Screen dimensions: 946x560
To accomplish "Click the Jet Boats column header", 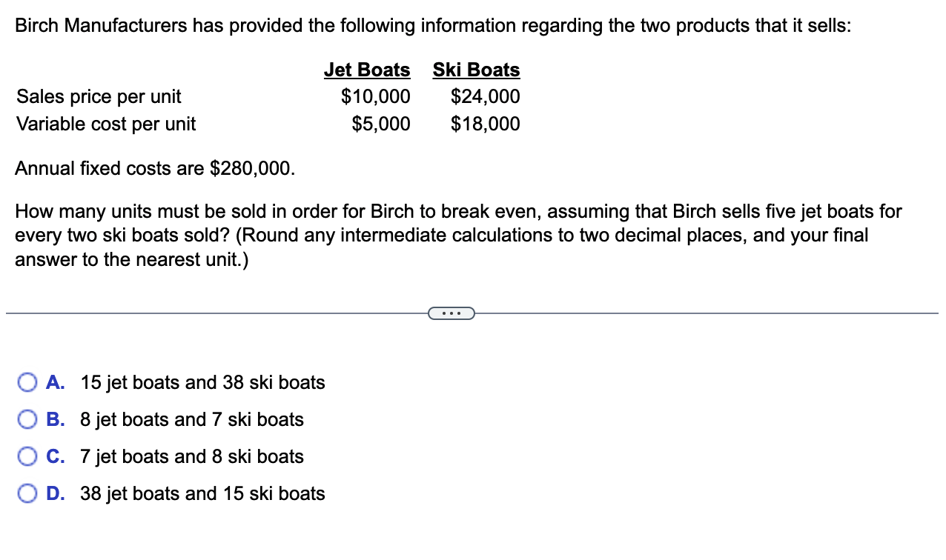I will coord(367,69).
